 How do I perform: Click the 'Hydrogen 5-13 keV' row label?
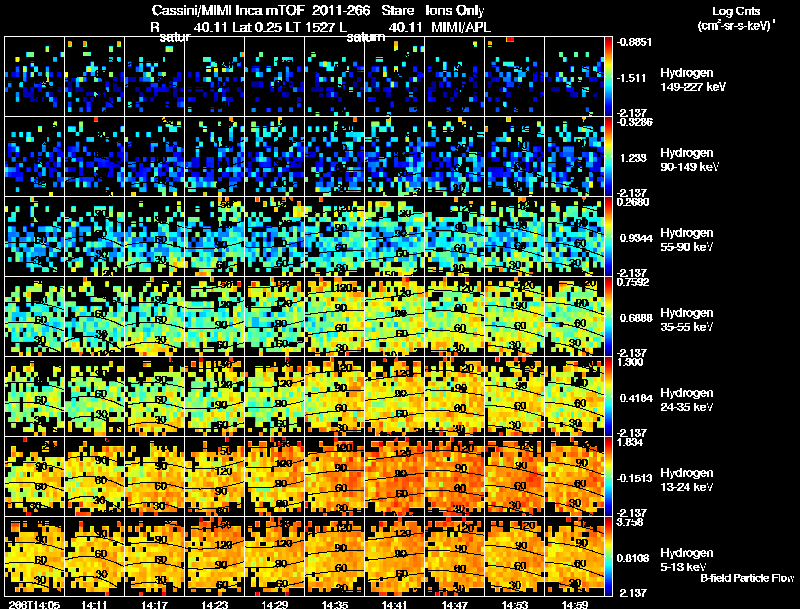point(687,560)
